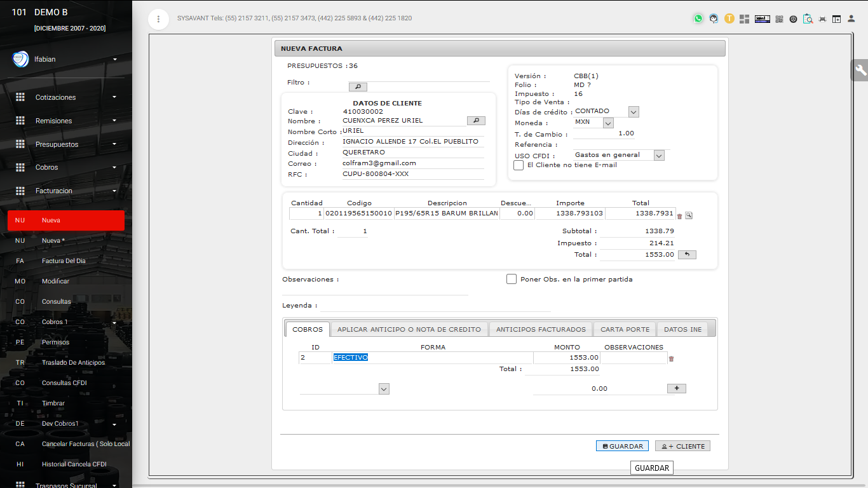This screenshot has width=868, height=488.
Task: Enable 'El Cliente no tiene E-mail' checkbox
Action: point(519,165)
